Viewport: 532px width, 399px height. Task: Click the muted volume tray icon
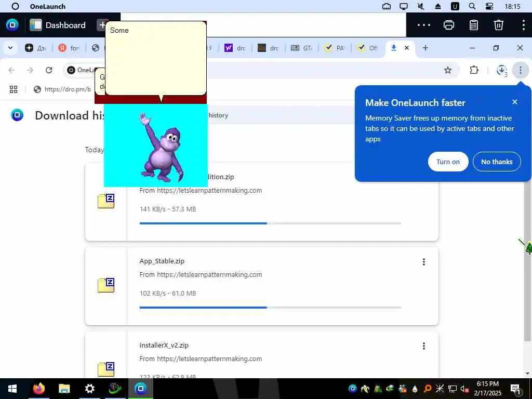click(x=464, y=389)
